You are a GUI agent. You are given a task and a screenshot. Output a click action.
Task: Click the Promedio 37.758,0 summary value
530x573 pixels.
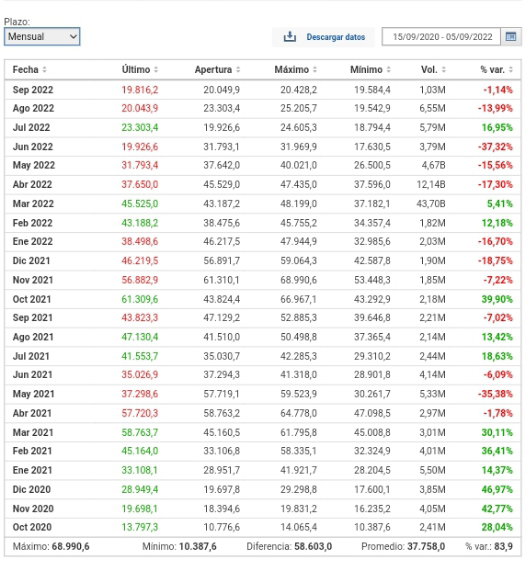coord(426,546)
